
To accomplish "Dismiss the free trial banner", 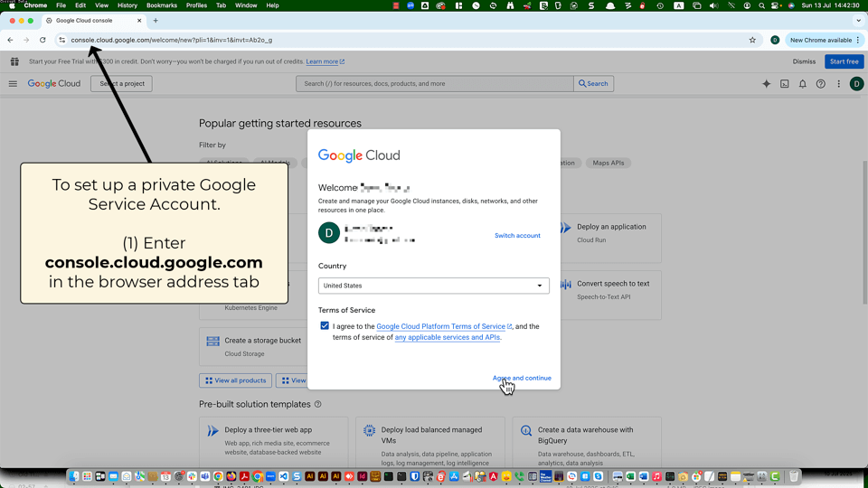I will (x=804, y=61).
